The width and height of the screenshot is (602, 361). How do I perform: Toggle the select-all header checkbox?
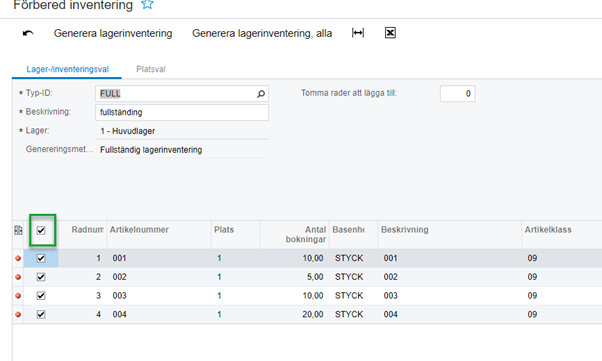41,230
